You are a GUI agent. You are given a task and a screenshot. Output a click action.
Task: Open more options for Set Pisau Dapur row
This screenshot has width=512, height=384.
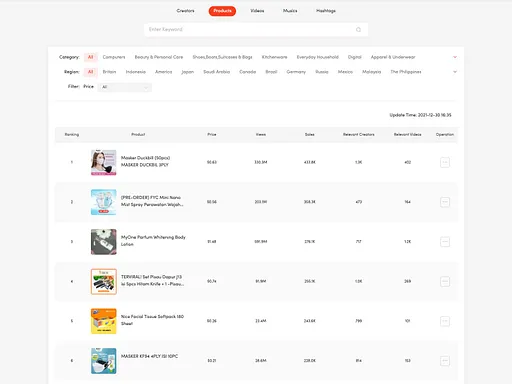click(x=445, y=281)
